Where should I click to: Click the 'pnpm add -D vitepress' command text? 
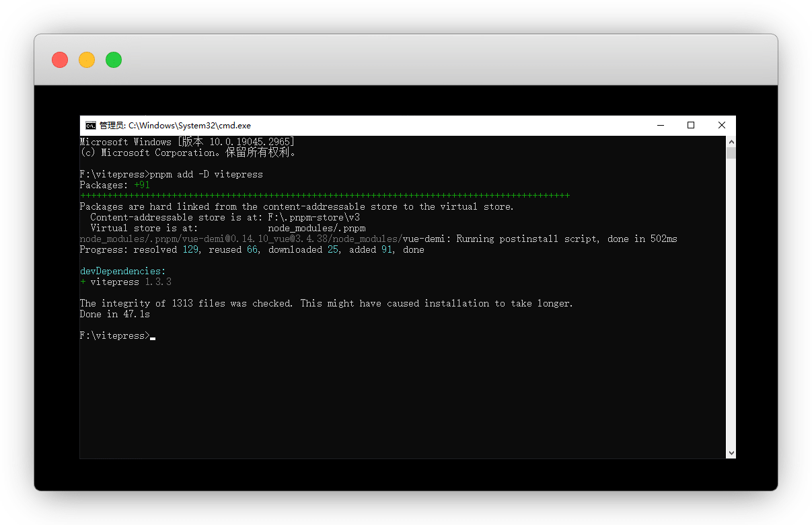click(206, 174)
